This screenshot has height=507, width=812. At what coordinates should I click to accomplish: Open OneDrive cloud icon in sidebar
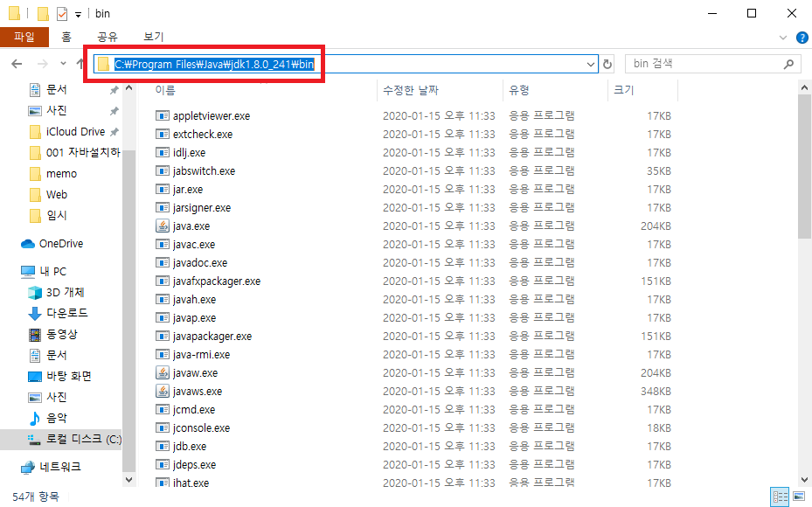coord(28,243)
